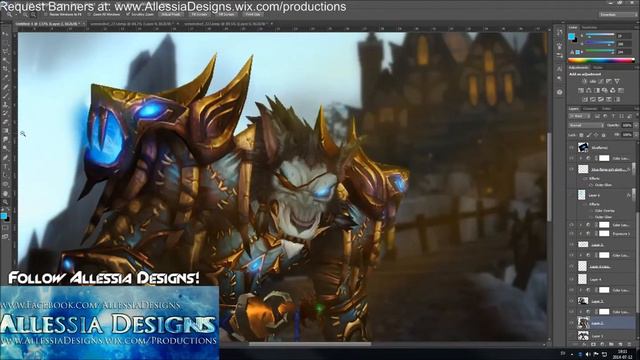This screenshot has width=640, height=360.
Task: Toggle Resize Windows to Fit checkbox
Action: [x=46, y=15]
